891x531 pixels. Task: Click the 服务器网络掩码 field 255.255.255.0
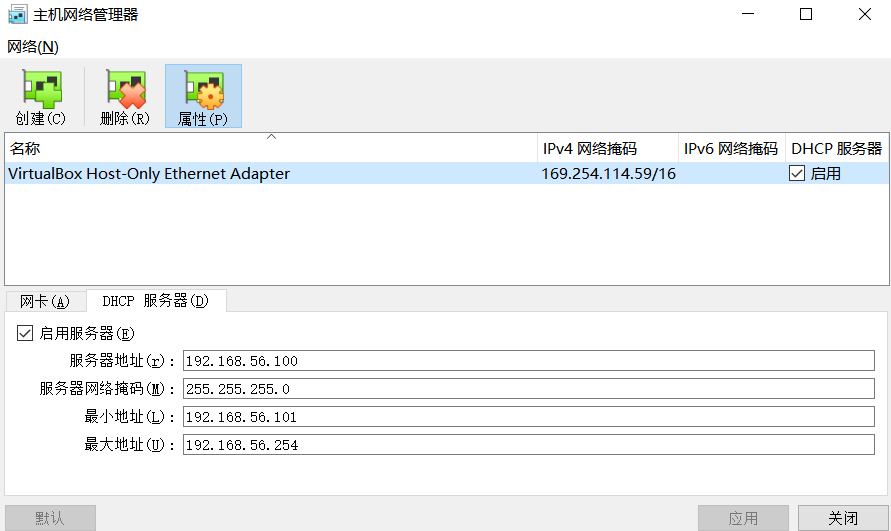point(528,389)
